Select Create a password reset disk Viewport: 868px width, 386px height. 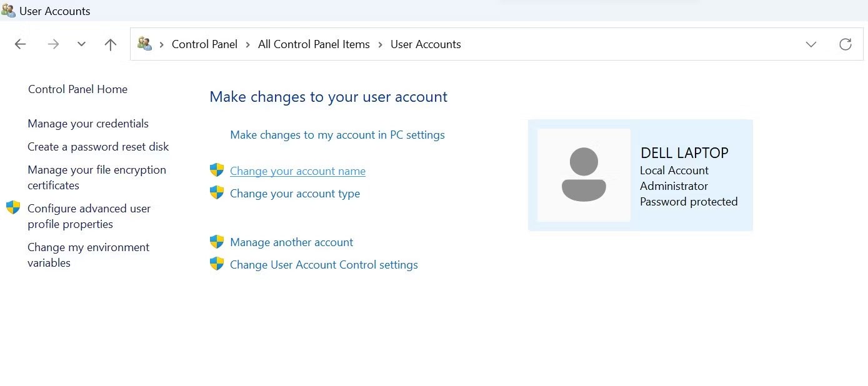coord(98,147)
